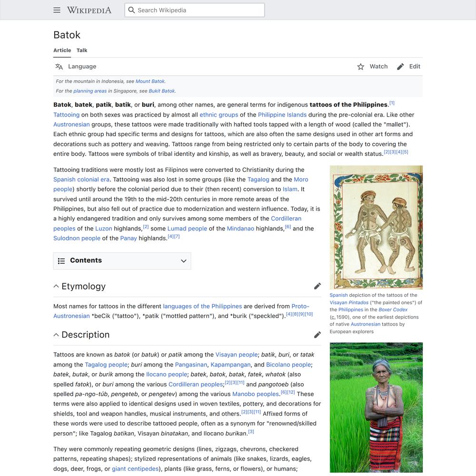Open the Lumad people link
Image resolution: width=476 pixels, height=476 pixels.
(x=187, y=228)
